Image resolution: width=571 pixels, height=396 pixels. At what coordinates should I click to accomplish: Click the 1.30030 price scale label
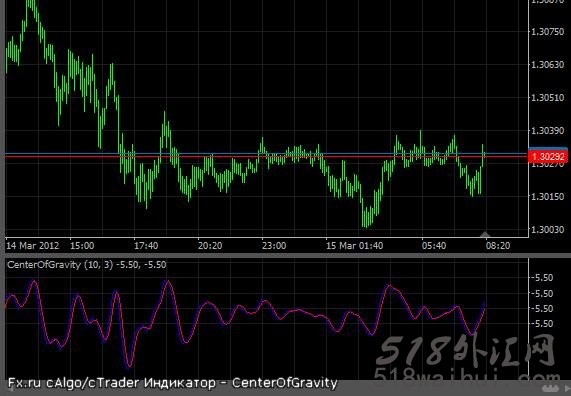[548, 230]
